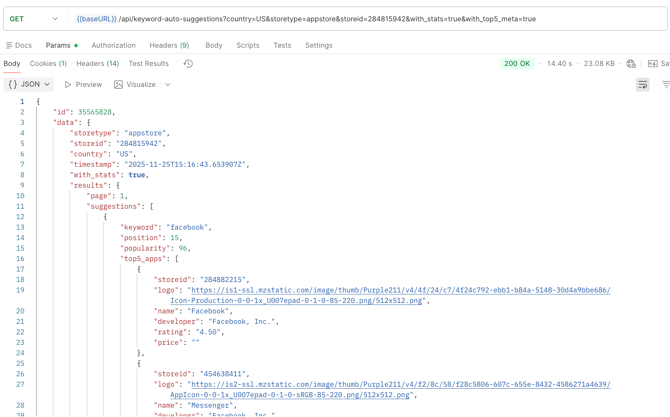Open the Messenger logo URL link
This screenshot has width=670, height=417.
click(x=400, y=384)
